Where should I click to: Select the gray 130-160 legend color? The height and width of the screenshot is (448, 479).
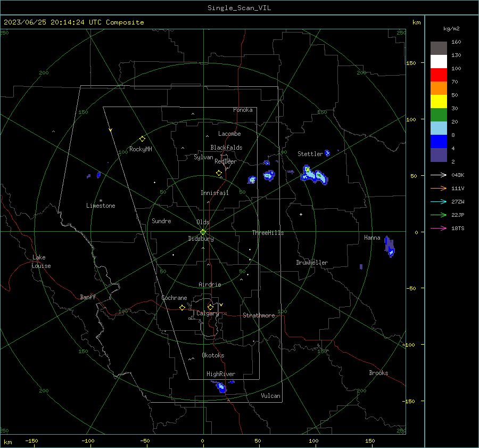click(x=439, y=48)
